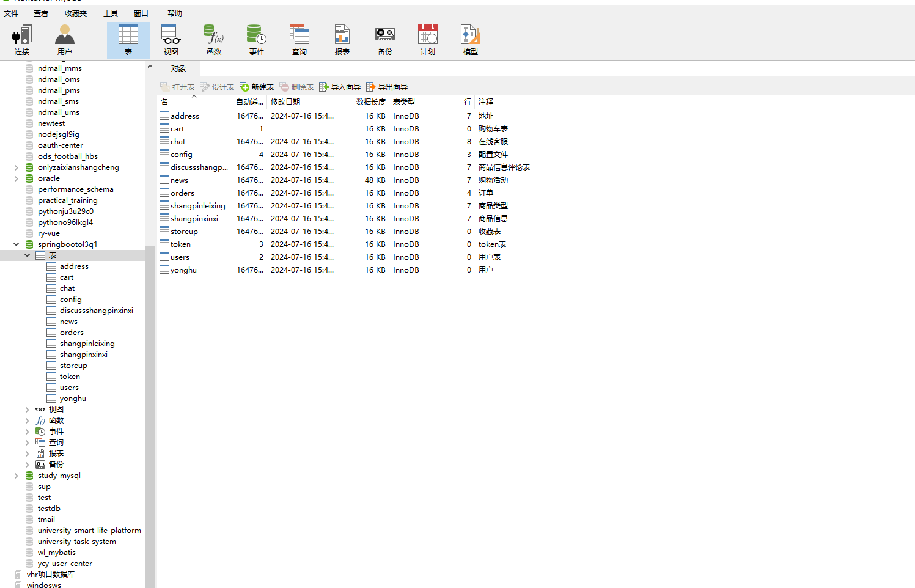Select the 表 tables toolbar icon
Screen dimensions: 915x588
pos(128,40)
